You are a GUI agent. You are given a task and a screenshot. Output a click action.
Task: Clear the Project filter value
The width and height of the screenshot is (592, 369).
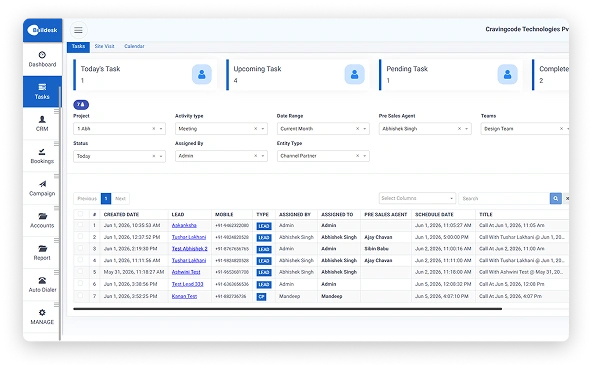coord(154,129)
